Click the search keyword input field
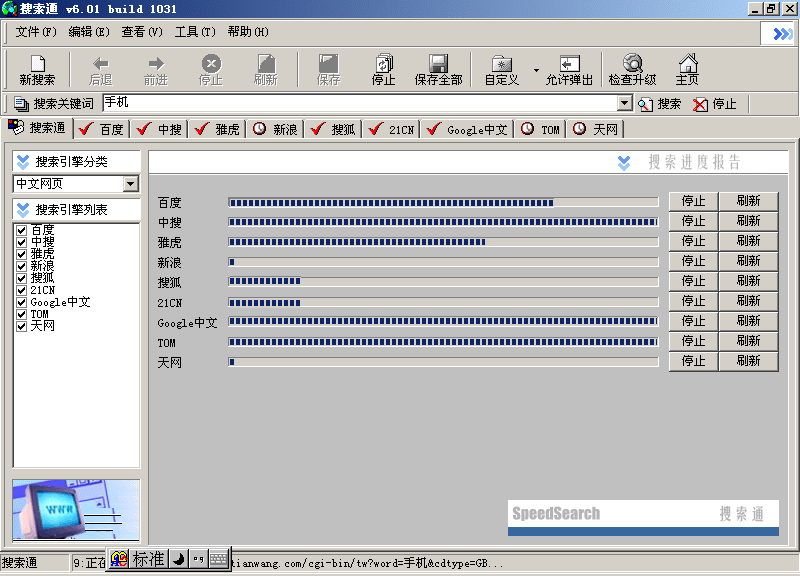 (358, 103)
